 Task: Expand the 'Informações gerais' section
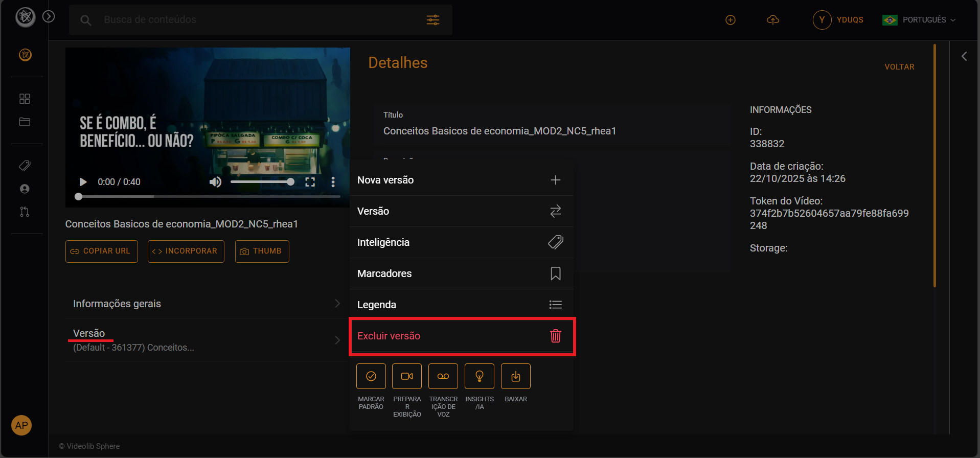pyautogui.click(x=207, y=304)
